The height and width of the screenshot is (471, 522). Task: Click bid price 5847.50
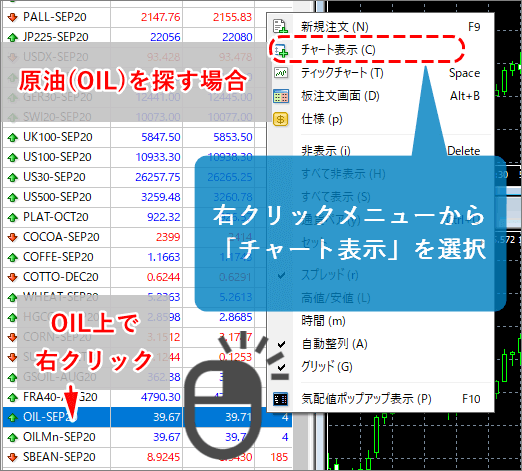click(x=161, y=137)
